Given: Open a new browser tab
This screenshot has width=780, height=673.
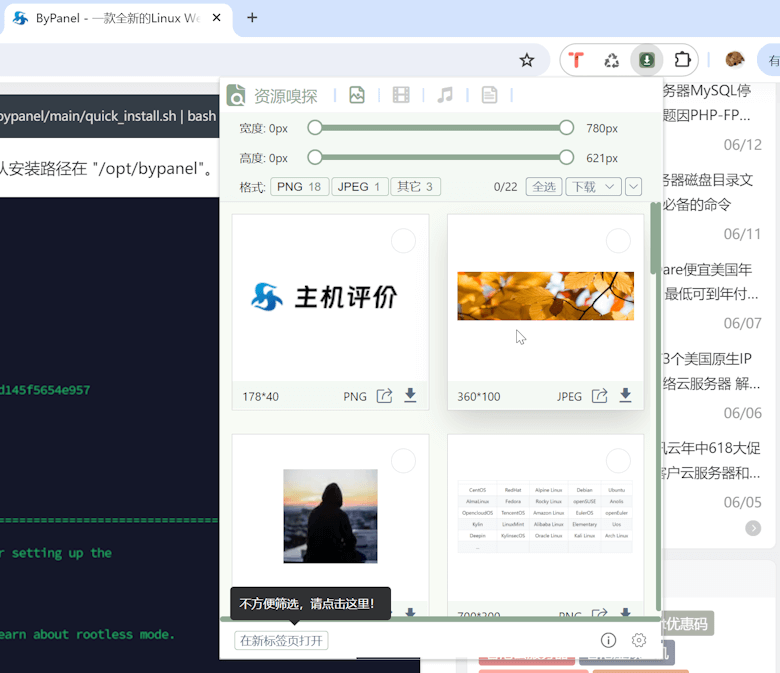Looking at the screenshot, I should click(252, 17).
